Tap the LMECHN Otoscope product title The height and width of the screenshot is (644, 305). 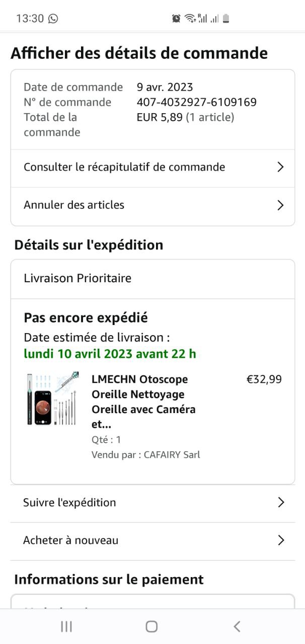coord(143,401)
